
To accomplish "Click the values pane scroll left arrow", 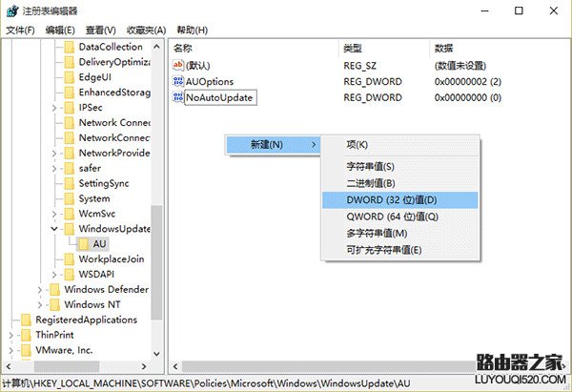I will [175, 366].
